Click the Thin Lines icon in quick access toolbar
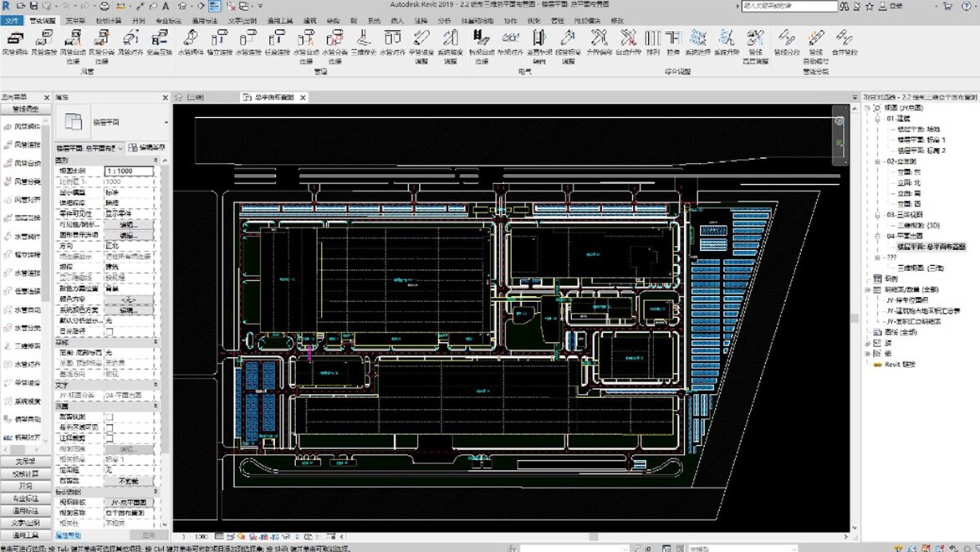This screenshot has height=552, width=980. 214,6
